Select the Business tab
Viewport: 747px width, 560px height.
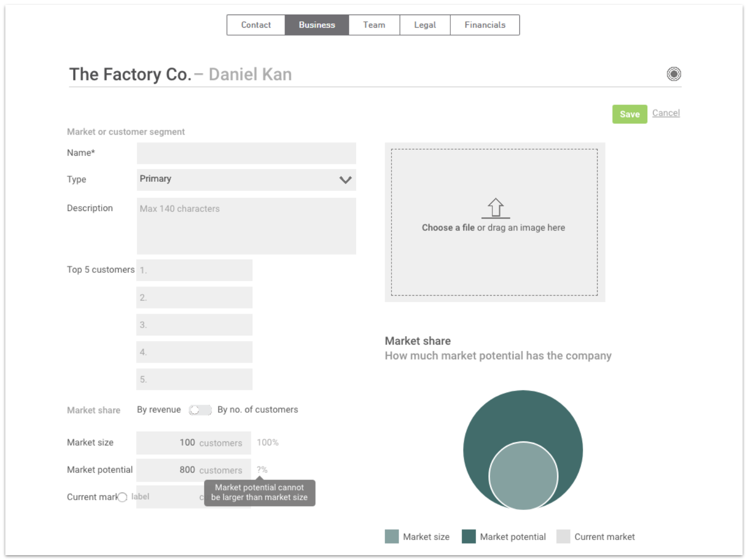[x=317, y=25]
